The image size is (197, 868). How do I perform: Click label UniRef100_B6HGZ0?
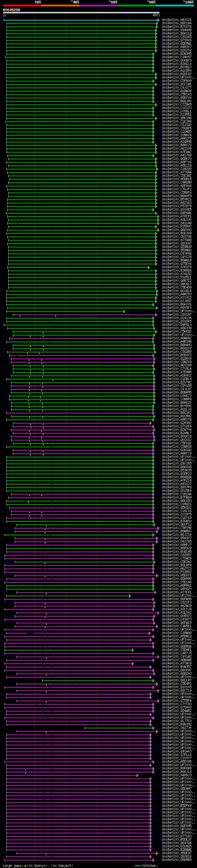tap(176, 402)
